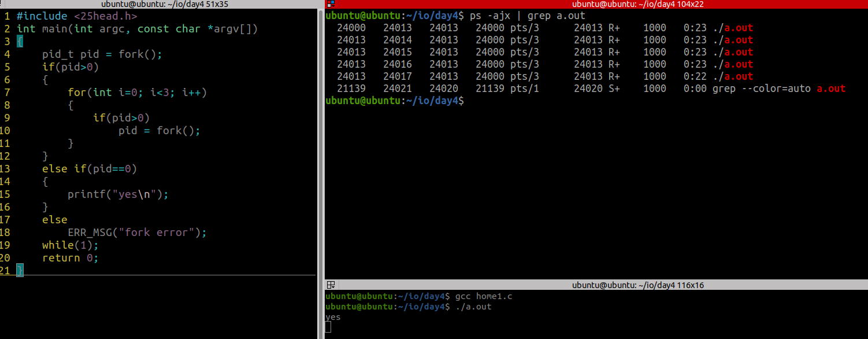Click PID "24021" in the grep row
The height and width of the screenshot is (339, 868).
pos(398,89)
